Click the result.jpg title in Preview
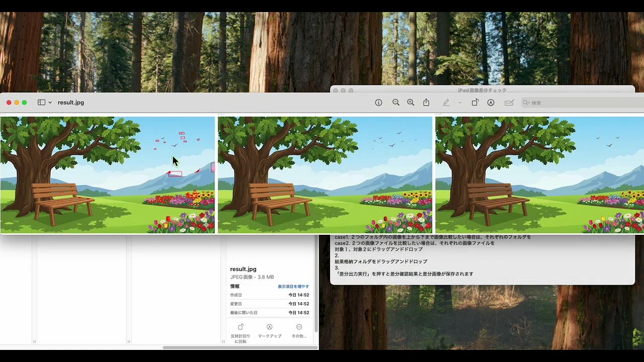Viewport: 644px width, 362px height. (x=70, y=103)
